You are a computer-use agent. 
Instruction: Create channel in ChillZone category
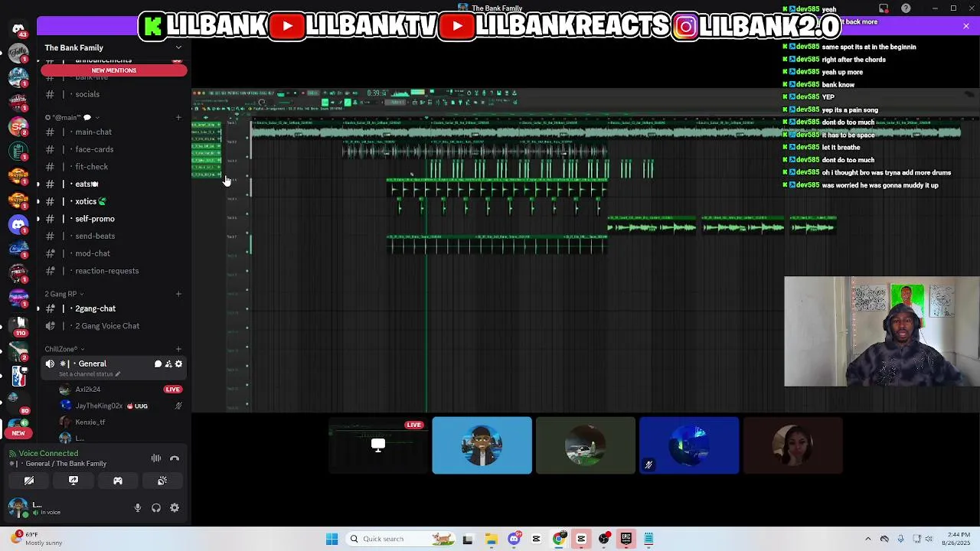click(178, 349)
